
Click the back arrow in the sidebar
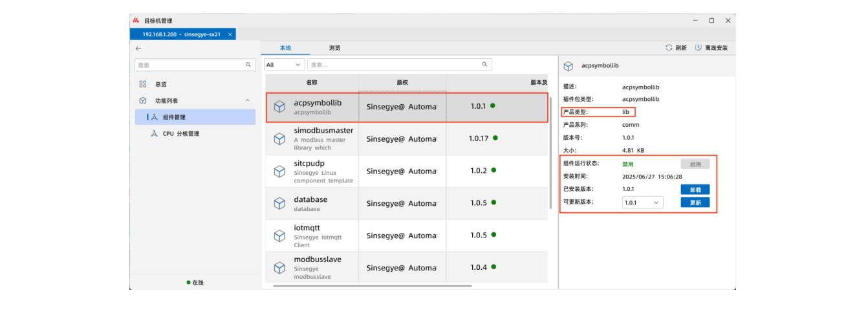pyautogui.click(x=138, y=49)
